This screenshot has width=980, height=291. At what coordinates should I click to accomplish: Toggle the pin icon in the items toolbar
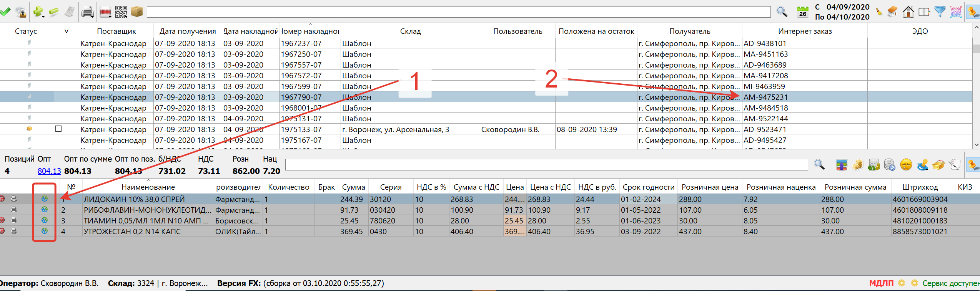tap(973, 165)
